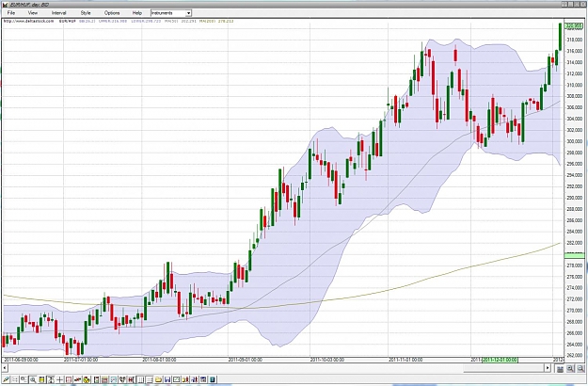This screenshot has width=588, height=386.
Task: Open the View menu
Action: [33, 13]
